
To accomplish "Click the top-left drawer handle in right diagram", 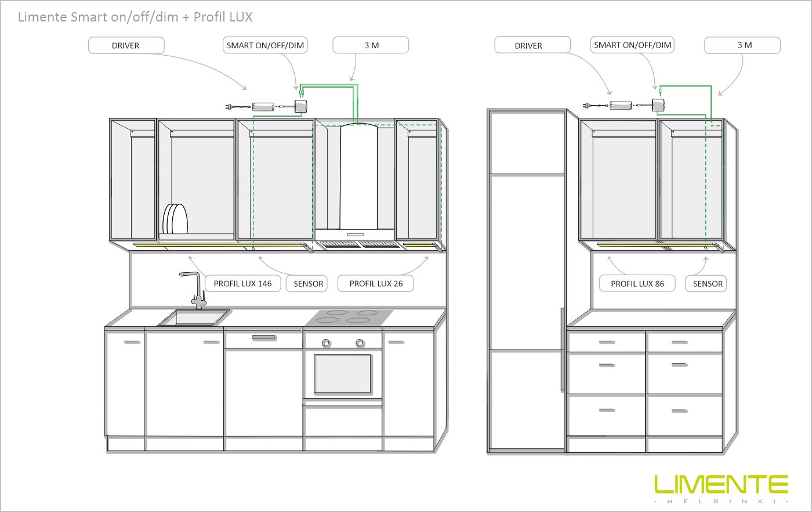I will 607,342.
